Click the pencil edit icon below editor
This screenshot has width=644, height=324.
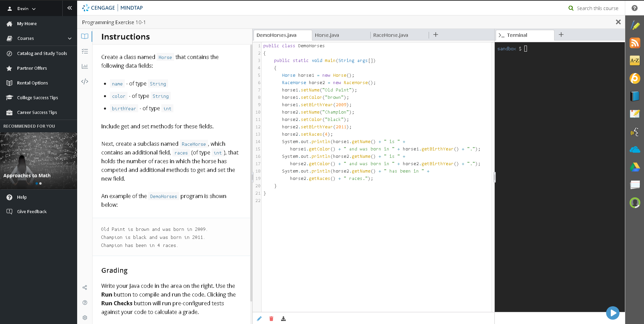point(259,319)
